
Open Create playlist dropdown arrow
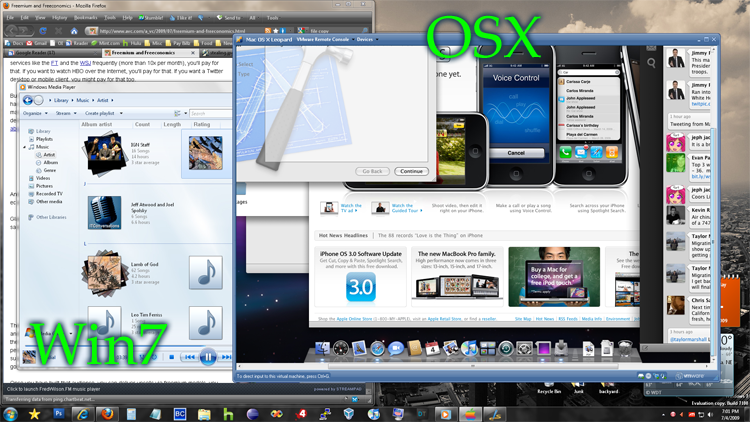121,113
